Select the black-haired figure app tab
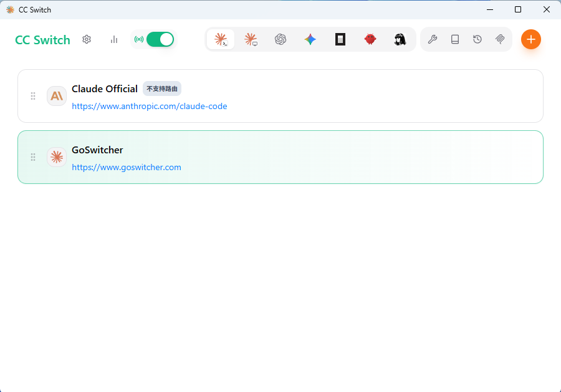561x392 pixels. tap(400, 39)
